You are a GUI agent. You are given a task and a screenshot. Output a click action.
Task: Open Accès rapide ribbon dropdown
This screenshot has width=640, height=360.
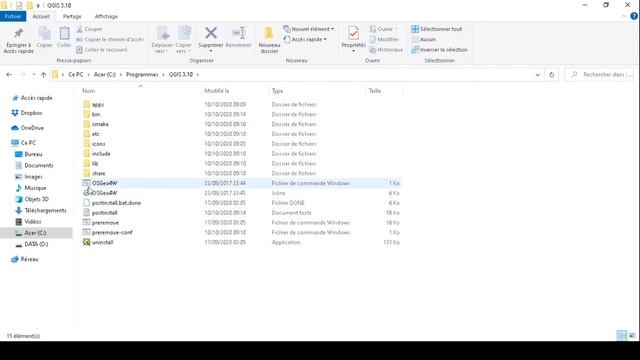[x=305, y=39]
